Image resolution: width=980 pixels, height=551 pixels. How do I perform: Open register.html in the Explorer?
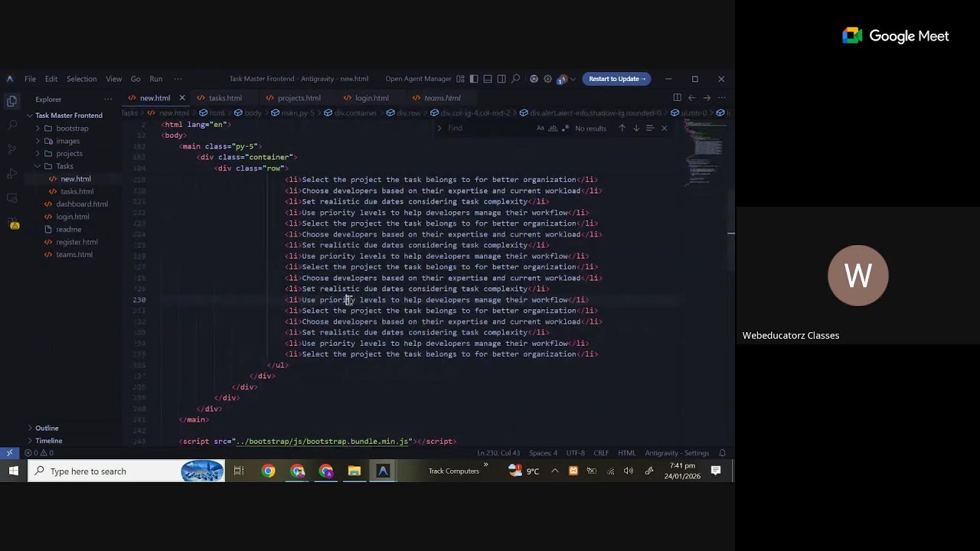coord(77,242)
